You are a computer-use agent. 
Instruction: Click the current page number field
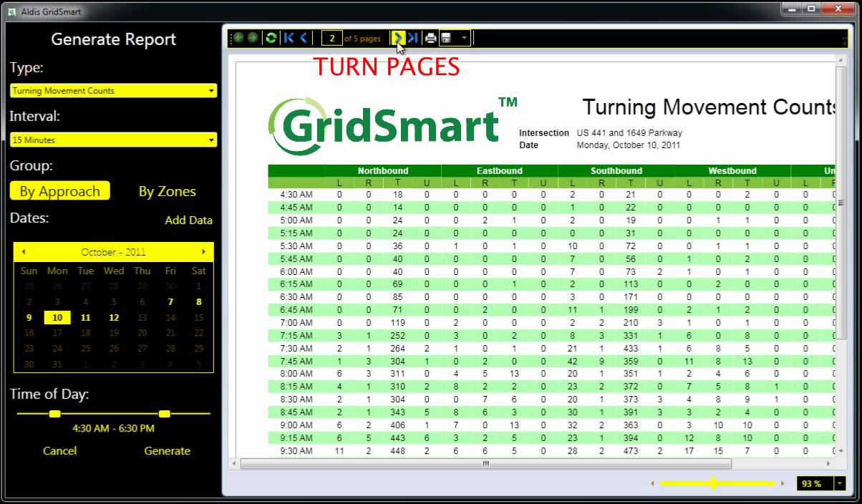pyautogui.click(x=331, y=38)
